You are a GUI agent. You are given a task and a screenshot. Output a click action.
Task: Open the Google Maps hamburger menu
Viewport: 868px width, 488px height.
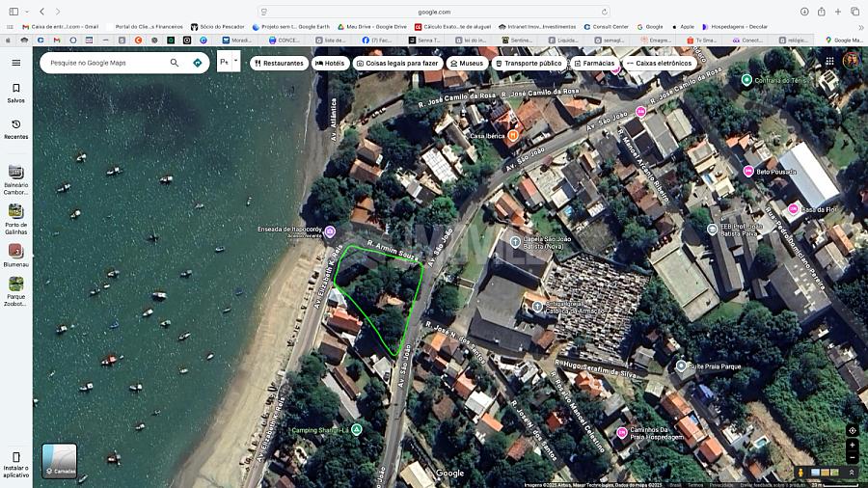15,63
